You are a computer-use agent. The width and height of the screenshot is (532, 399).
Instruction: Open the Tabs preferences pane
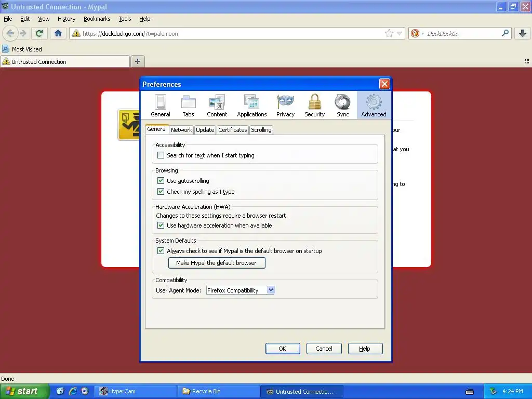(x=188, y=105)
